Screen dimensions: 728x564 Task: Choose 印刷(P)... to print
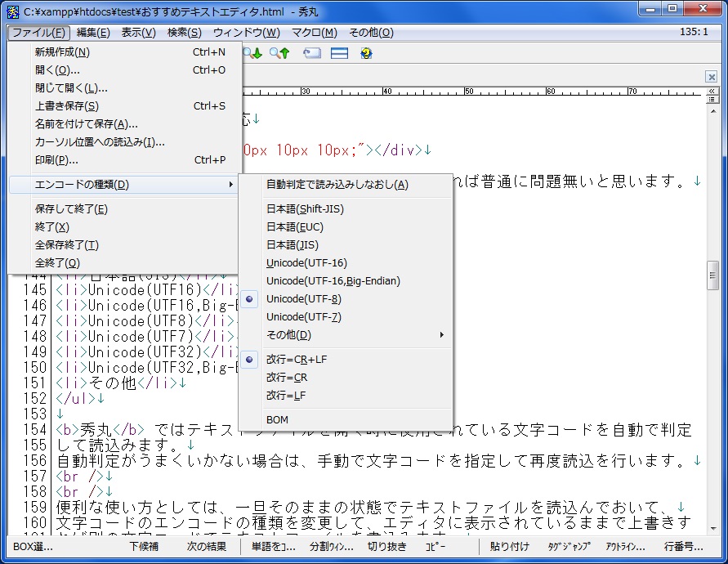pyautogui.click(x=124, y=160)
